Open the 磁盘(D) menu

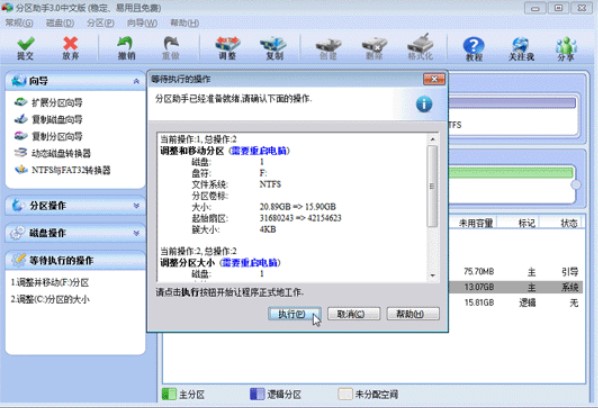pos(60,23)
